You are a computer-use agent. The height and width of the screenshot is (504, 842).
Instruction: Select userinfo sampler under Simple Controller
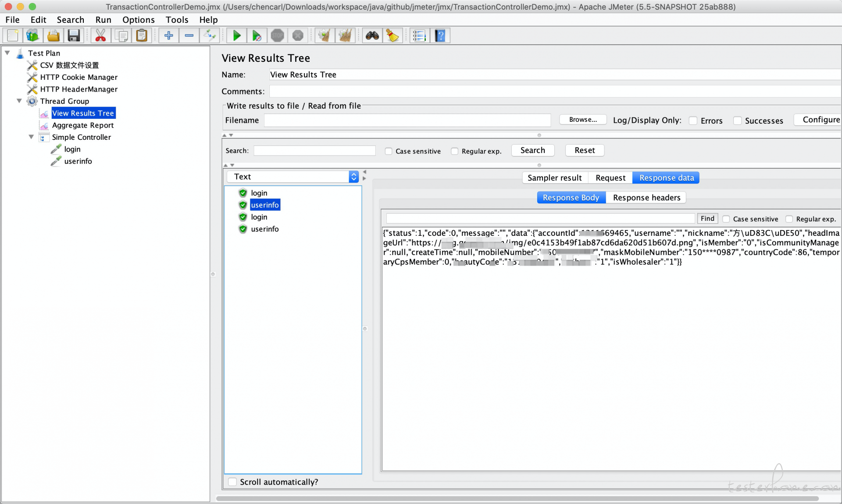pyautogui.click(x=78, y=161)
